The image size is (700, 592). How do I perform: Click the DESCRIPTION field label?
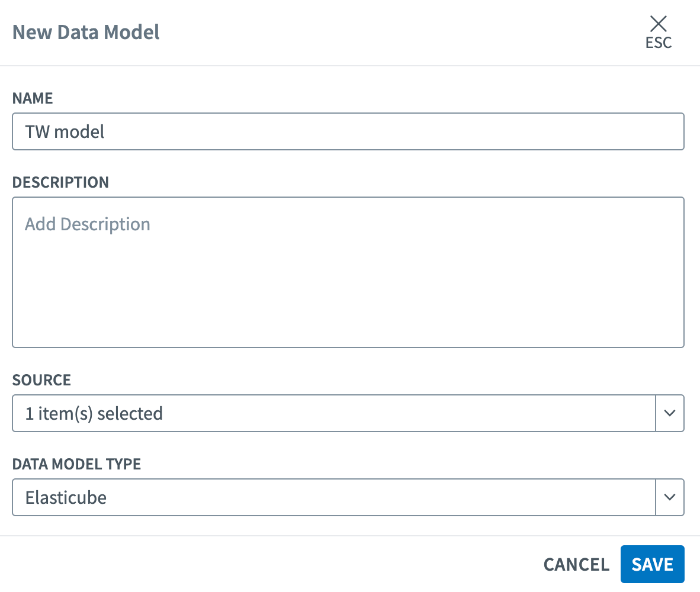click(60, 182)
